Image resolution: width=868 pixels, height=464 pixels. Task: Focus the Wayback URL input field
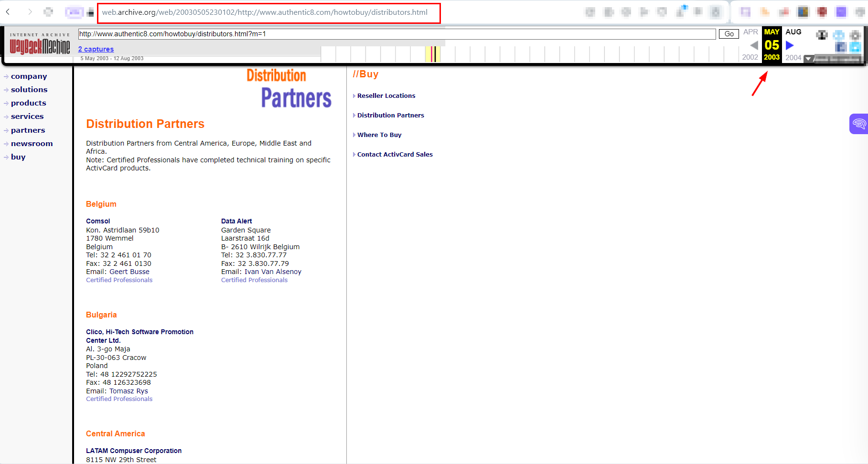pyautogui.click(x=397, y=34)
